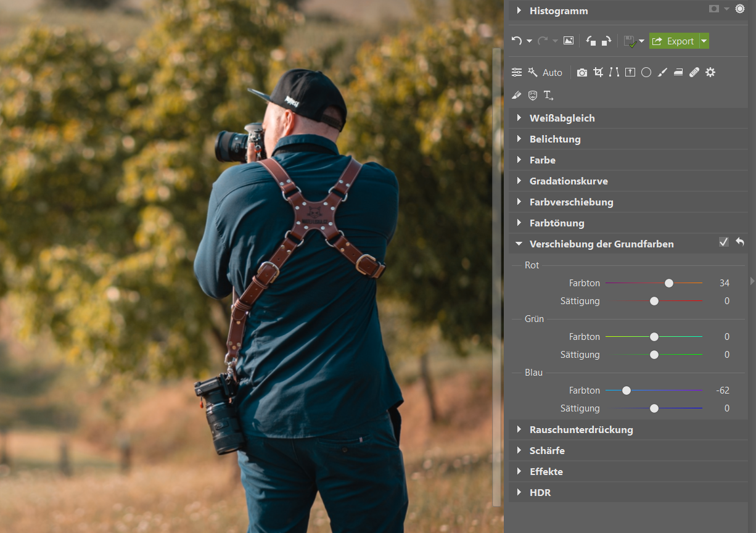Select the crop tool icon

[x=598, y=72]
